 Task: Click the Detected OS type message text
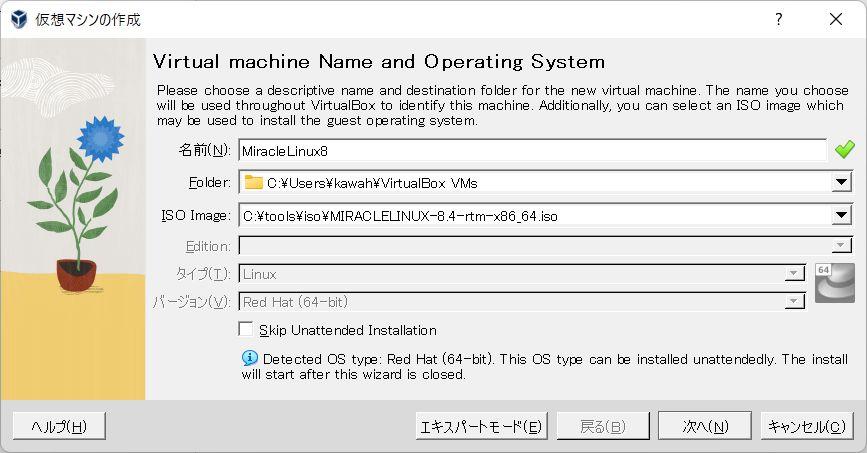coord(545,367)
